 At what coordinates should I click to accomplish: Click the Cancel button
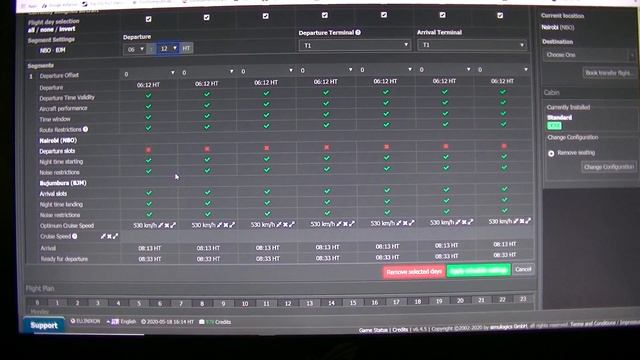pyautogui.click(x=523, y=269)
